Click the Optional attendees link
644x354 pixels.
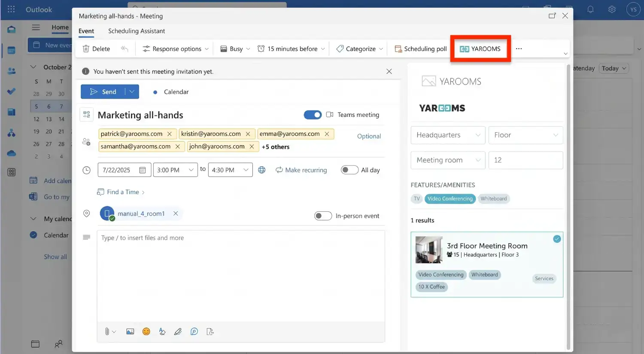[x=369, y=136]
